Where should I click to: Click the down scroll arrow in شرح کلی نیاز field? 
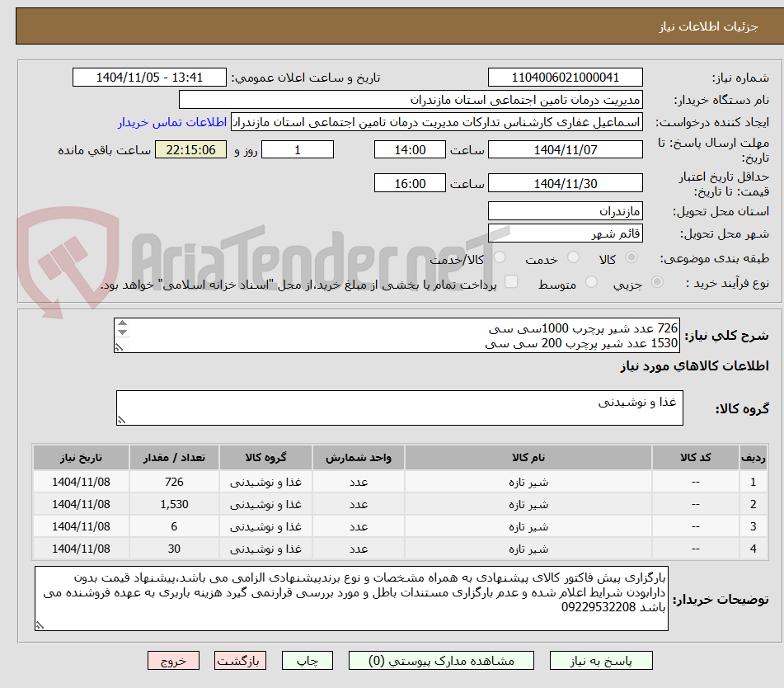pos(120,333)
